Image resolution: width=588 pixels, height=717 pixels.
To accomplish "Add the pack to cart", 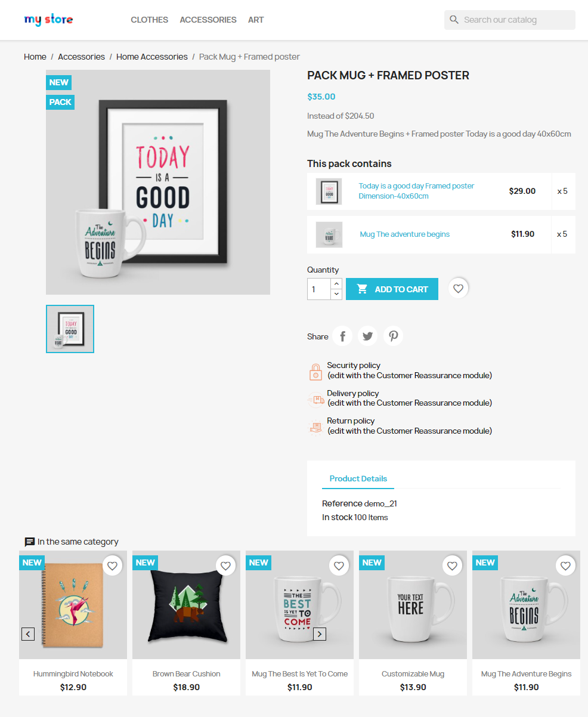I will pos(392,289).
